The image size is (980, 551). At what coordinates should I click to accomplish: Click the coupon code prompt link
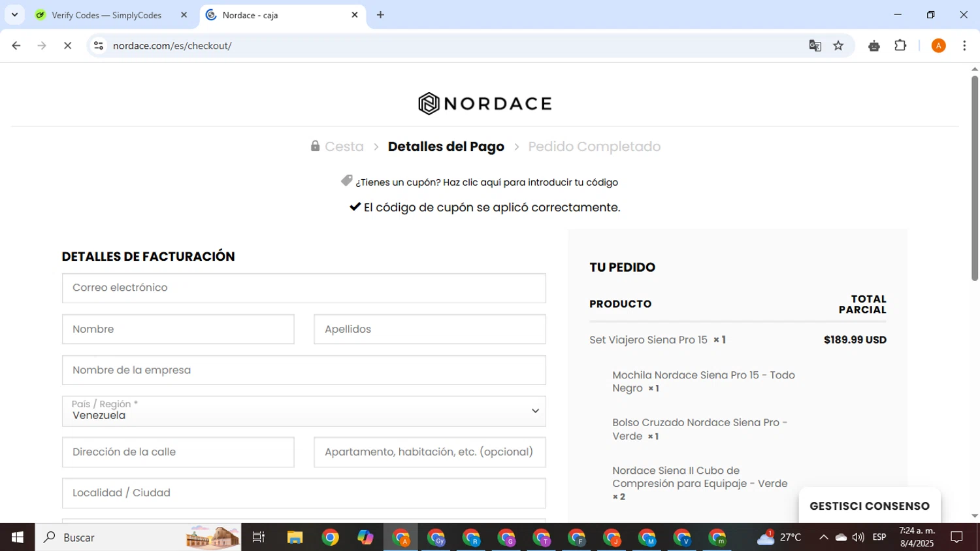tap(487, 182)
